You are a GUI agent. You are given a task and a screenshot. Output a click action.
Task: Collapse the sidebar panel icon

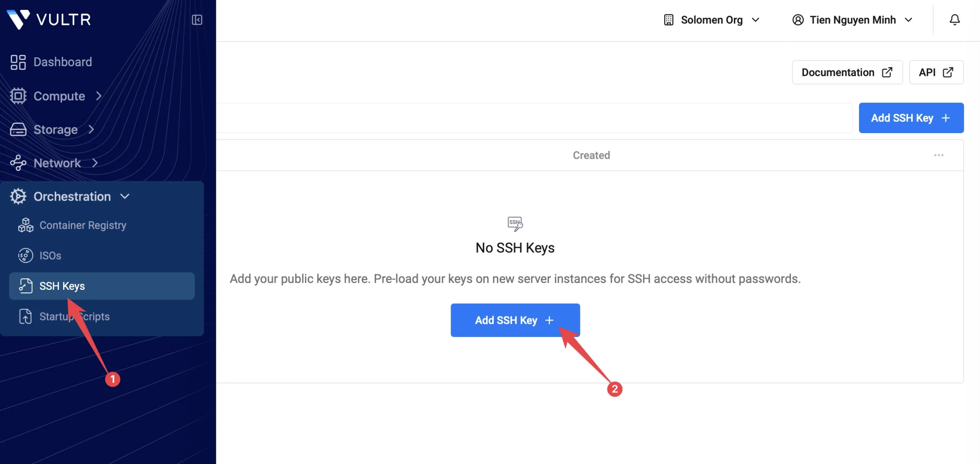(197, 20)
